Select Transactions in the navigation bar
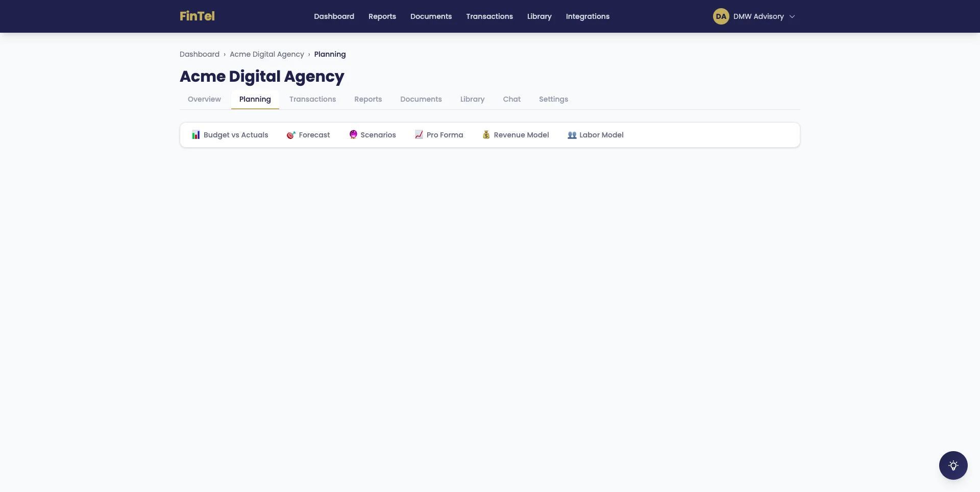980x492 pixels. pos(489,16)
